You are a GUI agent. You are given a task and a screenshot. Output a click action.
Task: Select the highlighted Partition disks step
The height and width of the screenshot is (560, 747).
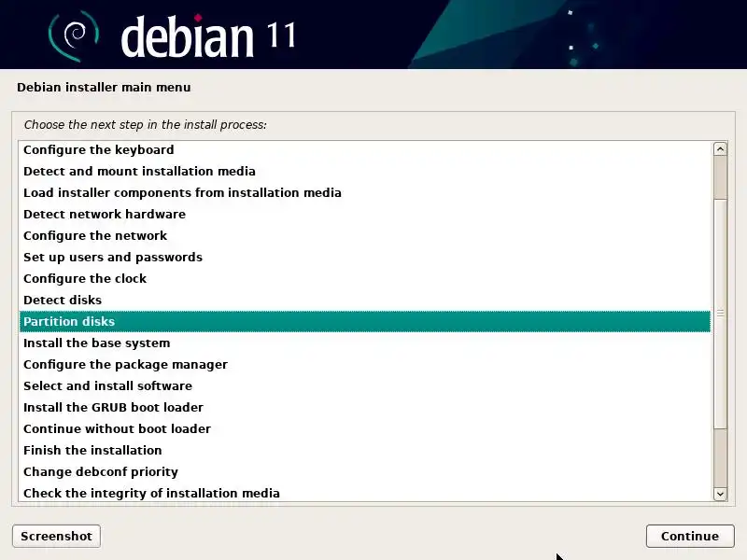[x=365, y=321]
